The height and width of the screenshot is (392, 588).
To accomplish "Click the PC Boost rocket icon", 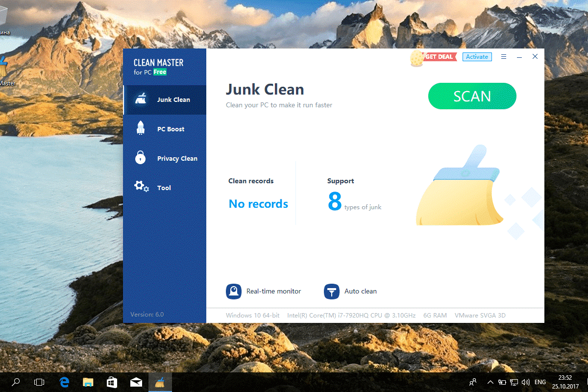I will 141,128.
